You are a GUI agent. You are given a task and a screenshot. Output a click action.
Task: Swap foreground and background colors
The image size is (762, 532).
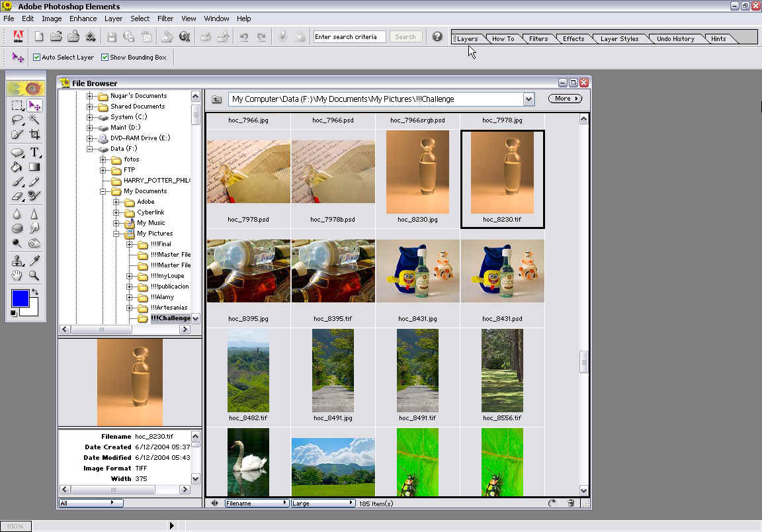coord(35,292)
